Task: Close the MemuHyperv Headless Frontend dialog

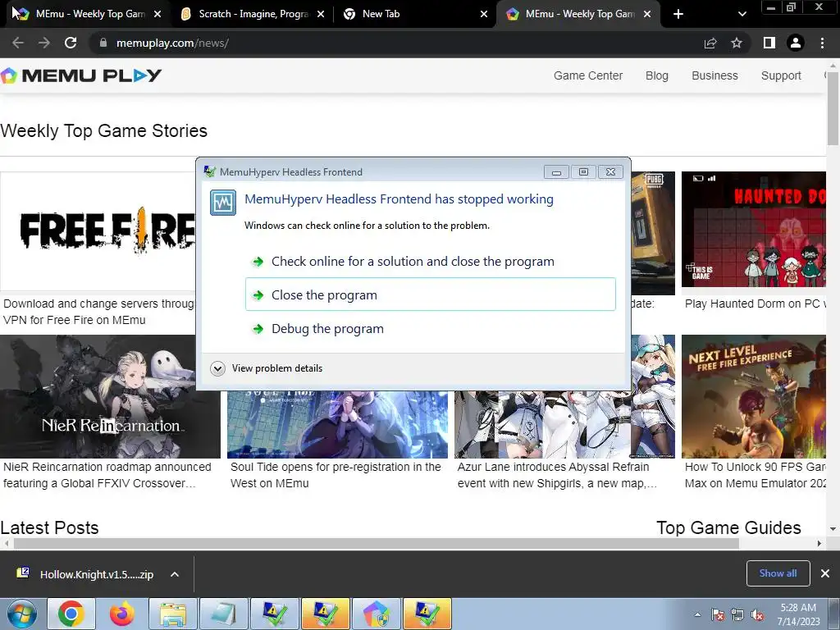Action: [x=610, y=172]
